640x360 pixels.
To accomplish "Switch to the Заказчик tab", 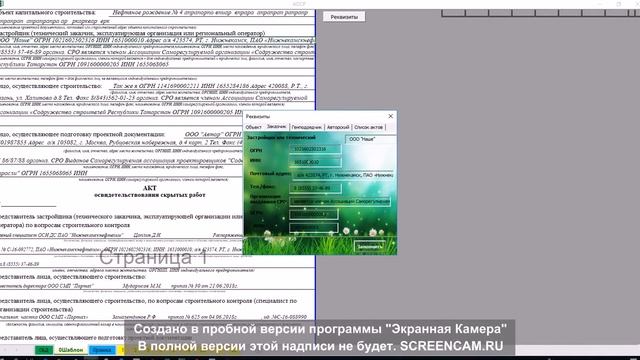I will (276, 127).
